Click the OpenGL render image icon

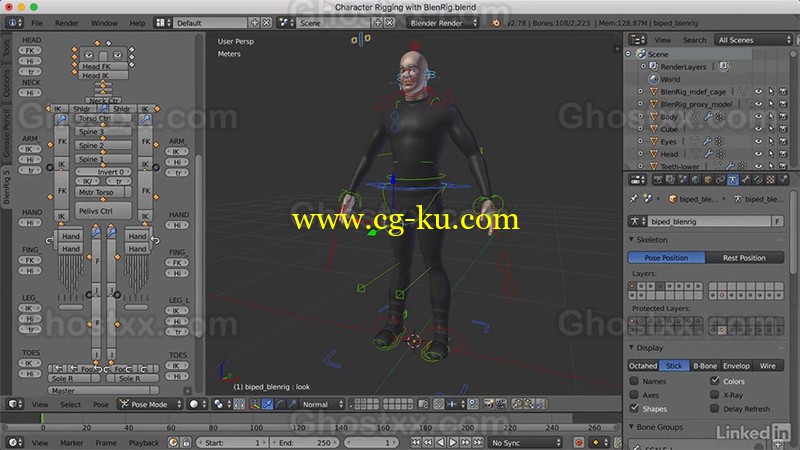click(x=488, y=404)
